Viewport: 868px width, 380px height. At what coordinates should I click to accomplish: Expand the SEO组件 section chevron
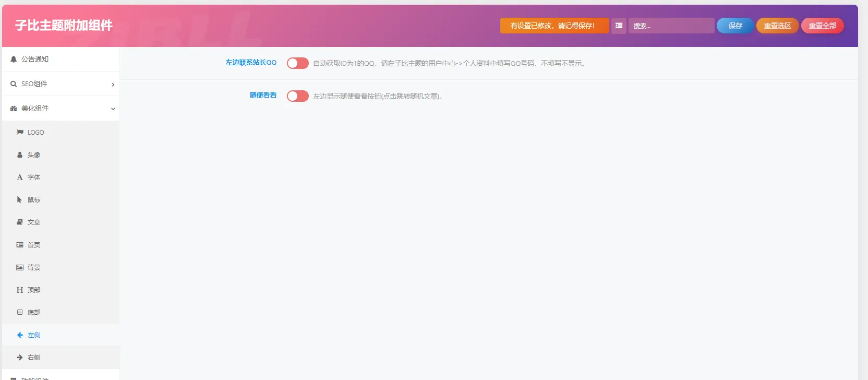click(113, 85)
